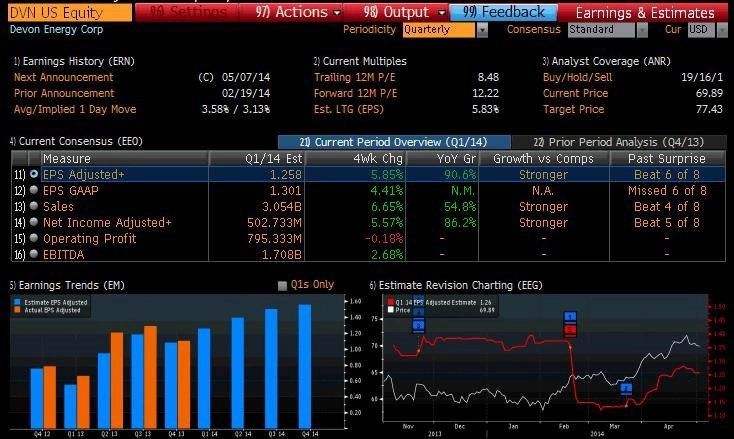
Task: Switch to Prior Period Analysis (Q4/13) tab
Action: 619,142
